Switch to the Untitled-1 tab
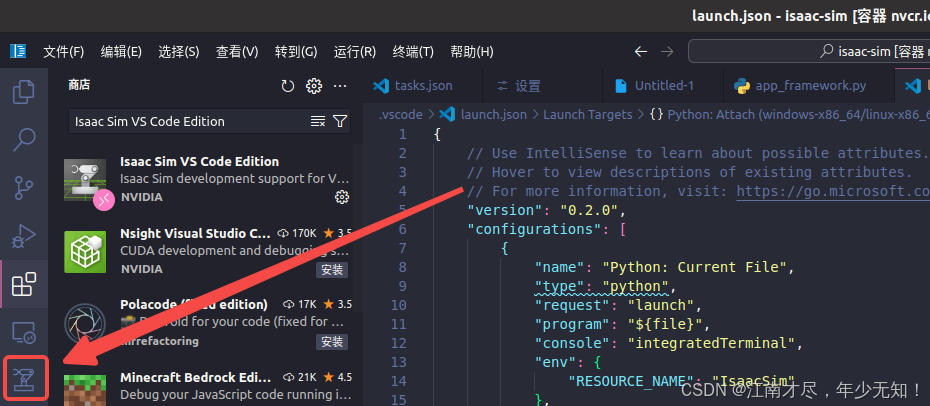The width and height of the screenshot is (930, 406). 663,86
